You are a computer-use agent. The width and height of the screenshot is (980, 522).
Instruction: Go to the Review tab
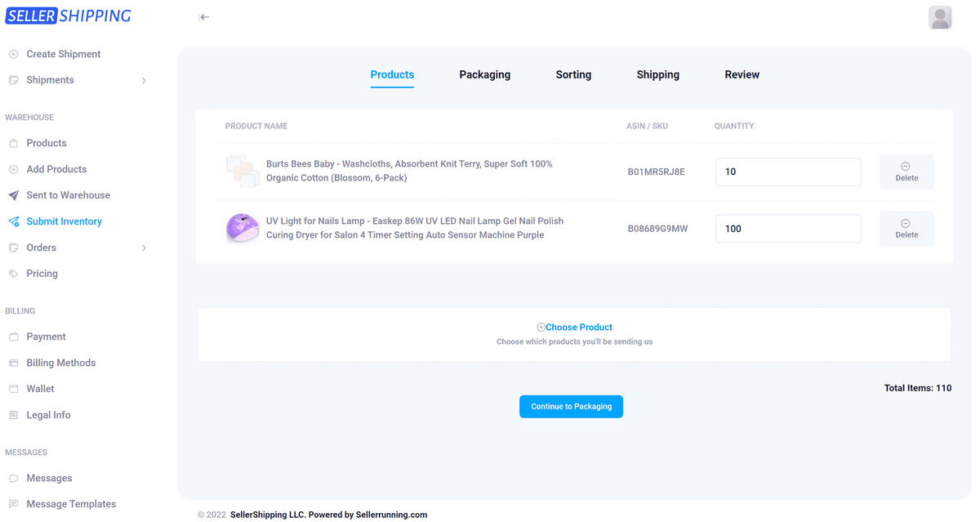click(x=742, y=74)
